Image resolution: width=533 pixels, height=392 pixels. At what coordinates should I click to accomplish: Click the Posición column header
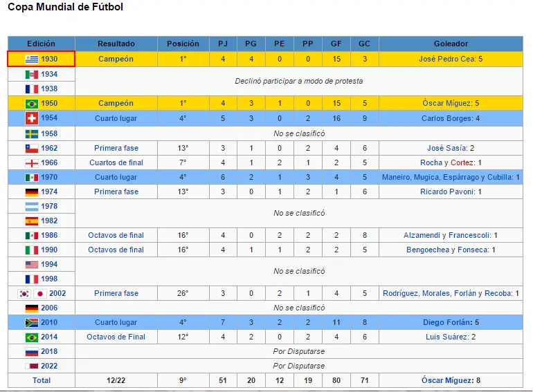[183, 44]
